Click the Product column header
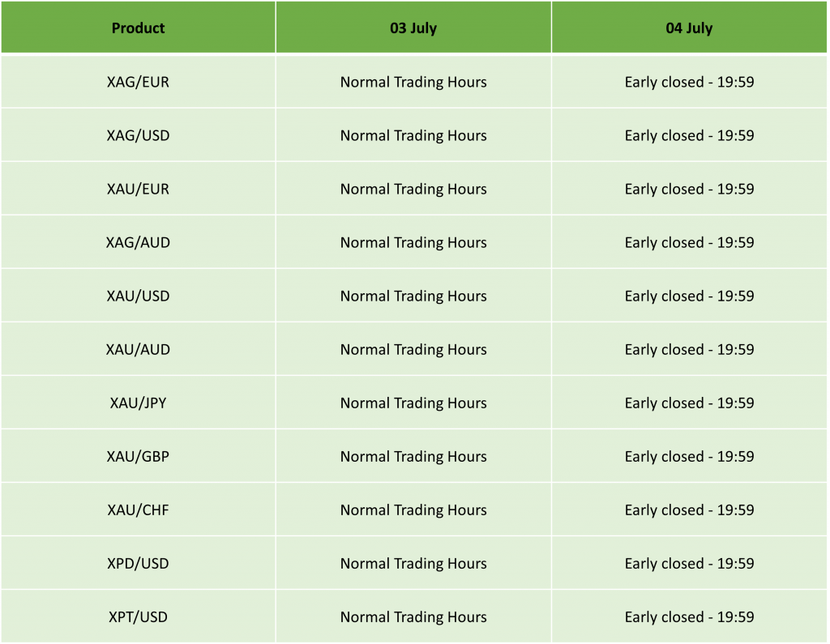 tap(138, 28)
